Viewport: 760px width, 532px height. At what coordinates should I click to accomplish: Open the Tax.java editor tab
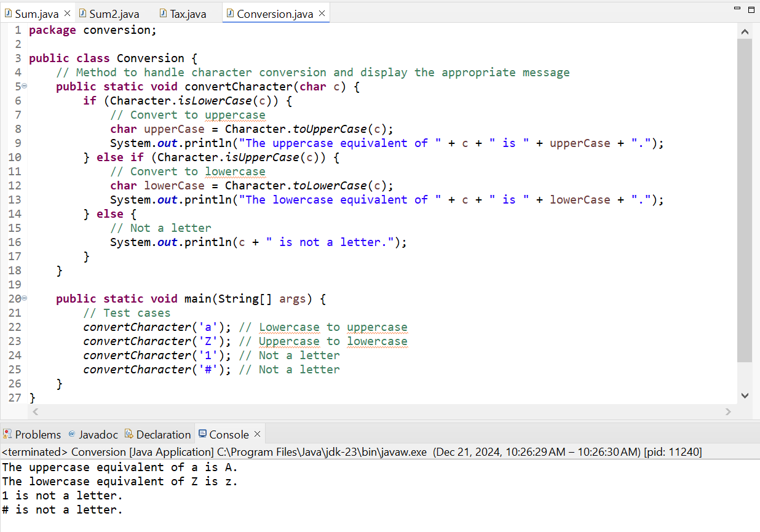pos(188,14)
